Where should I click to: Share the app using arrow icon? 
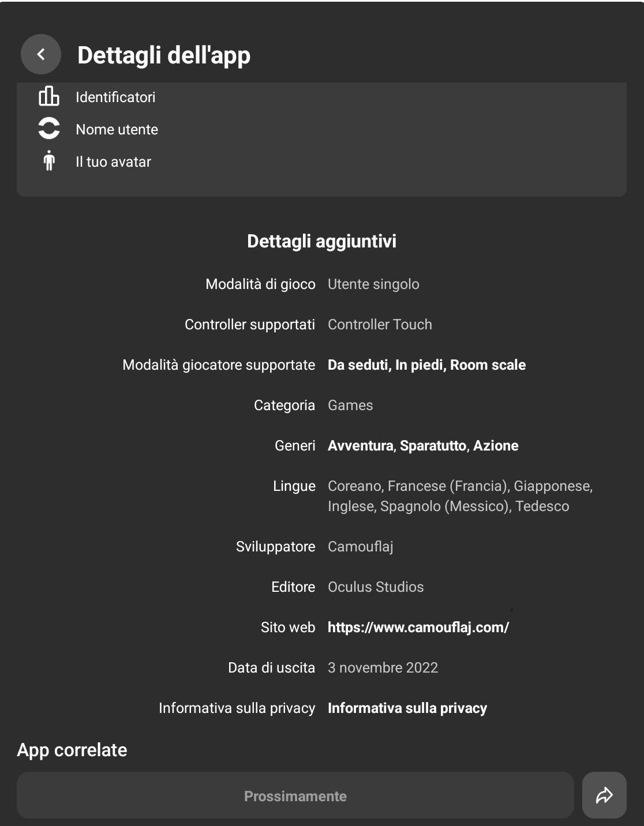[x=604, y=795]
